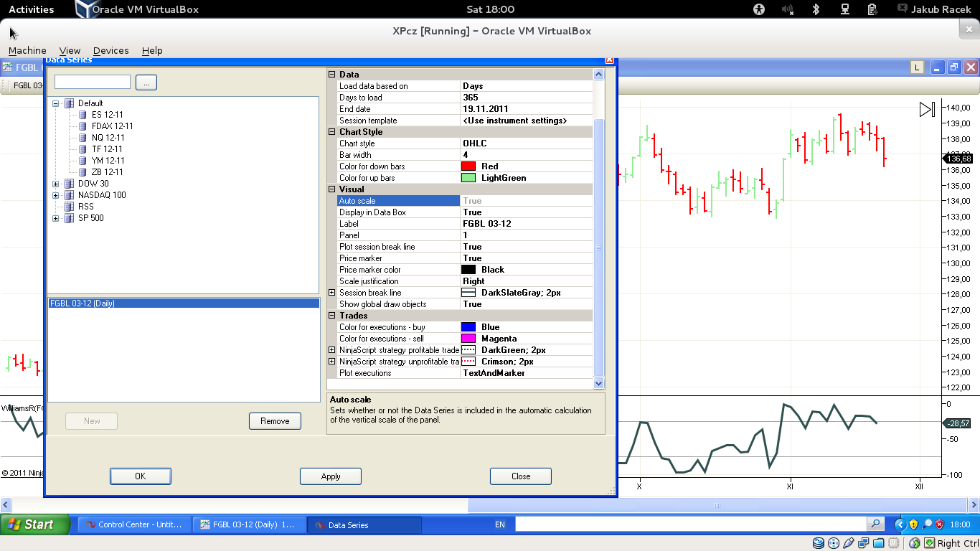Click the wired network icon in top bar
Viewport: 980px width, 551px height.
click(x=845, y=9)
